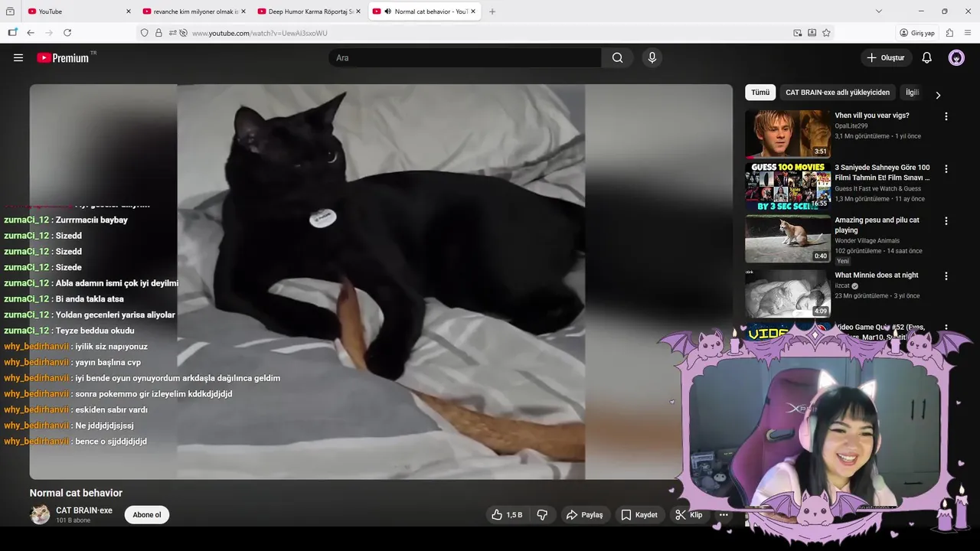The image size is (980, 551).
Task: Bookmark this page with star icon
Action: tap(826, 33)
